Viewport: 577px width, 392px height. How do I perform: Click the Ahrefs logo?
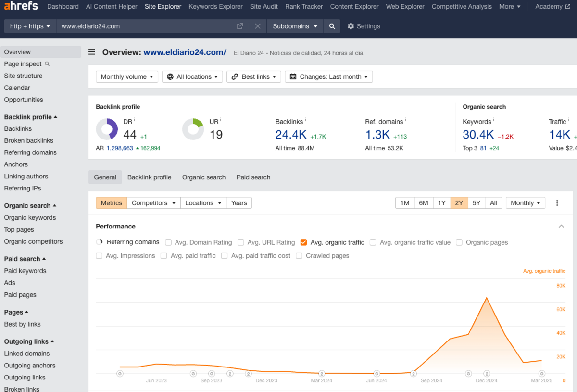[21, 7]
